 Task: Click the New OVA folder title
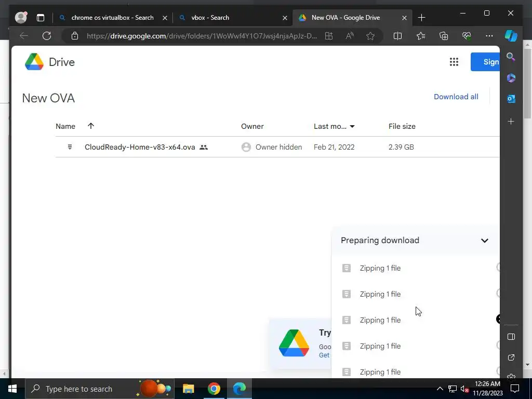[48, 98]
